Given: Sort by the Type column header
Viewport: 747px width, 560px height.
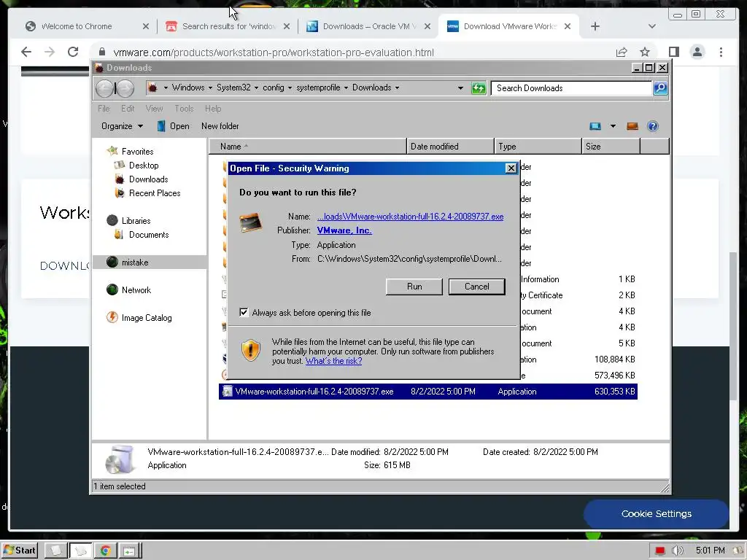Looking at the screenshot, I should pyautogui.click(x=538, y=146).
